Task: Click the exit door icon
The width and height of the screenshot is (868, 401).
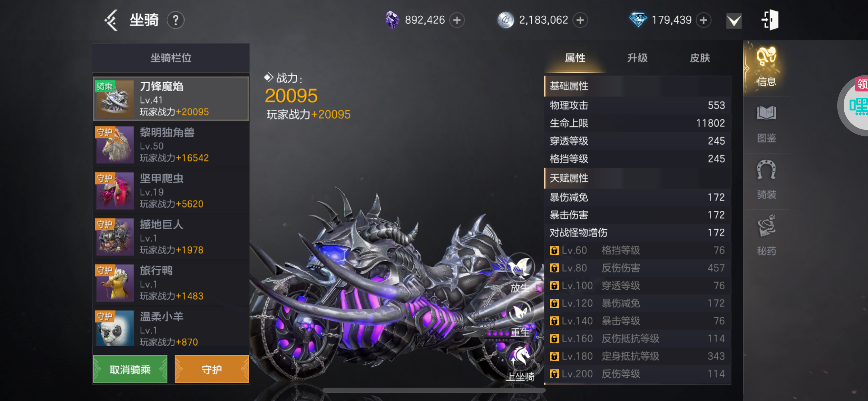Action: [x=770, y=20]
